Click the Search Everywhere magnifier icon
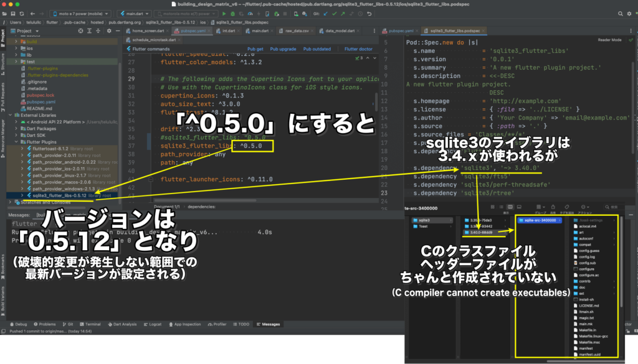 pos(621,14)
